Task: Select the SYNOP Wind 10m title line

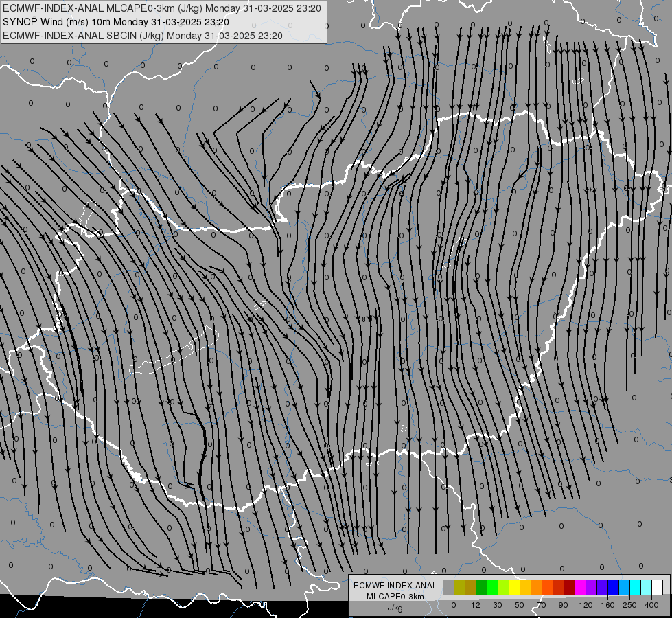Action: [116, 22]
